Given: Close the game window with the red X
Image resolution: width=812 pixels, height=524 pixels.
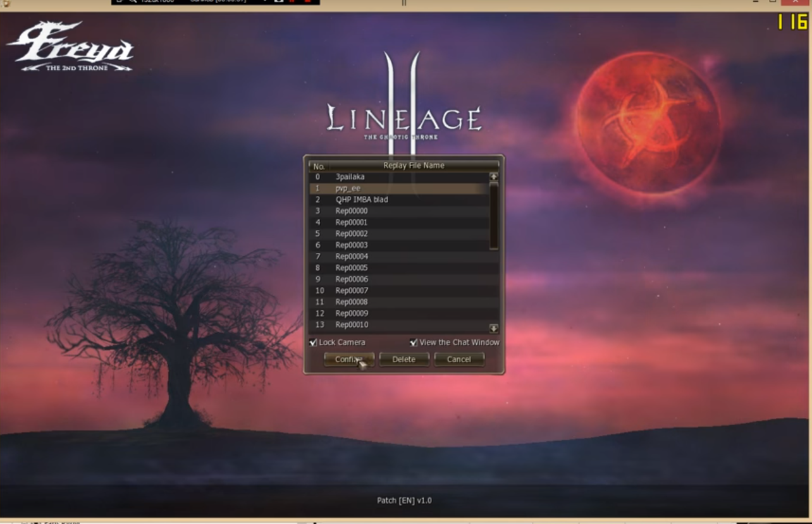Looking at the screenshot, I should point(796,3).
